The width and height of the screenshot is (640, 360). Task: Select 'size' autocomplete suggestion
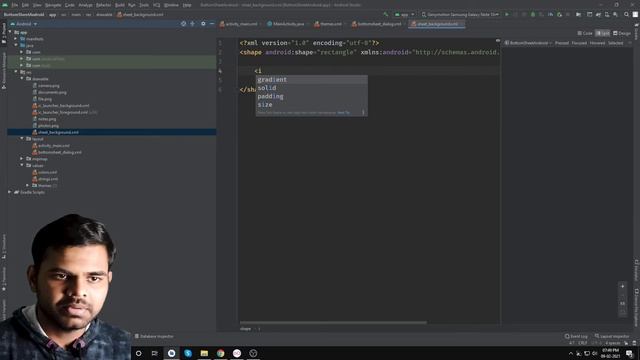[x=311, y=104]
